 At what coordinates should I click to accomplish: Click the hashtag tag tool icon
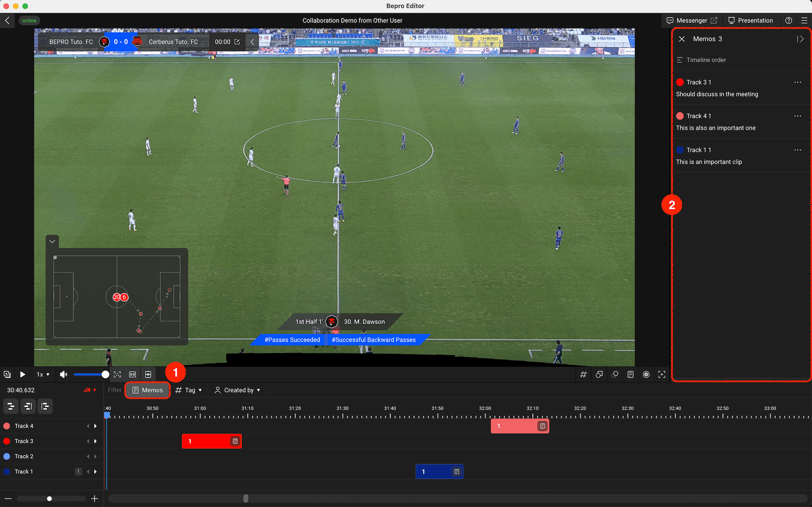tap(583, 375)
